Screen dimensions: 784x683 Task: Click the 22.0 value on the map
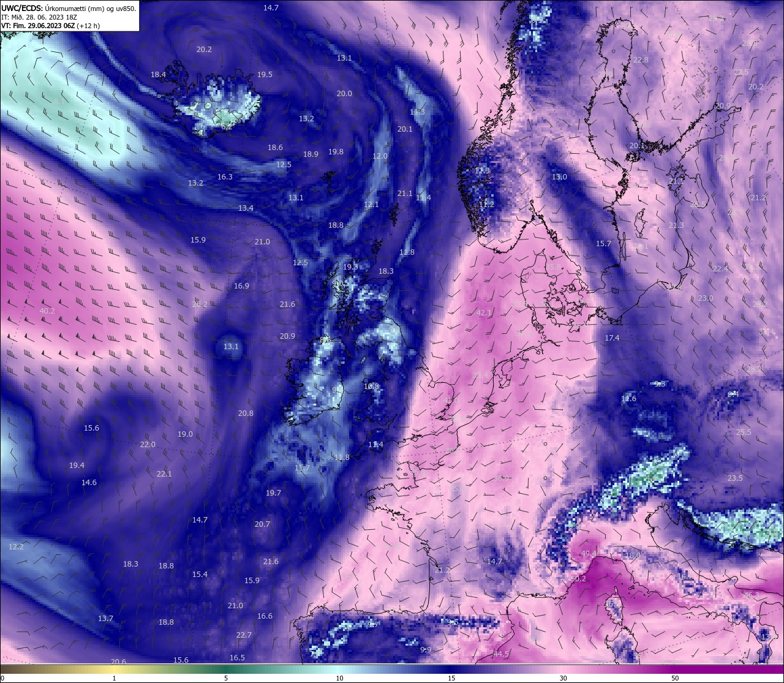click(148, 445)
